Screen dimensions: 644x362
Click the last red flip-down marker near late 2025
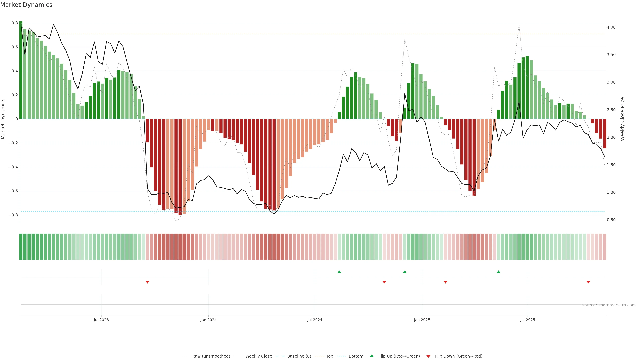(588, 282)
